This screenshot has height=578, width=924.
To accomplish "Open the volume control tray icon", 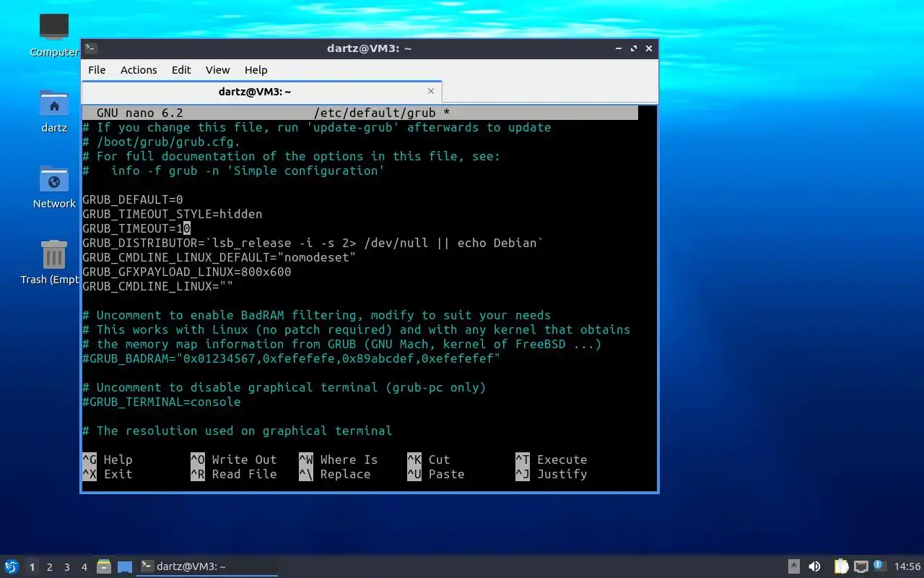I will [x=814, y=566].
